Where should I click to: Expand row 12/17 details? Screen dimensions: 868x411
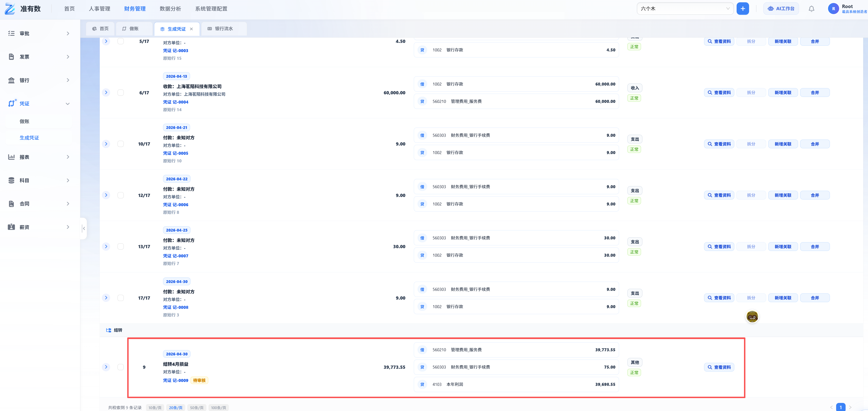(x=106, y=195)
